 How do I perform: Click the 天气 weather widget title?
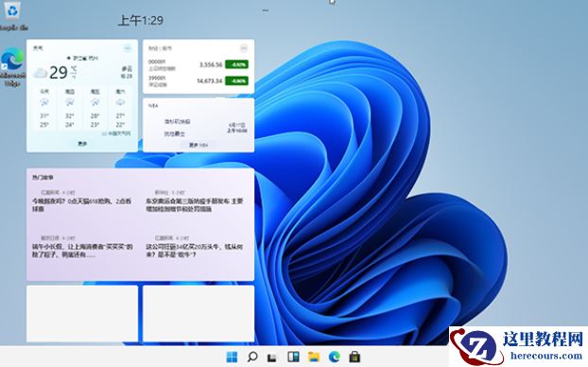38,48
